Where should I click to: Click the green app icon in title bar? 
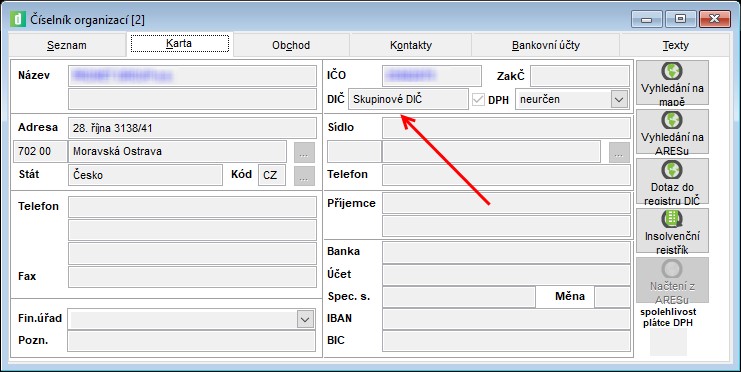click(18, 19)
